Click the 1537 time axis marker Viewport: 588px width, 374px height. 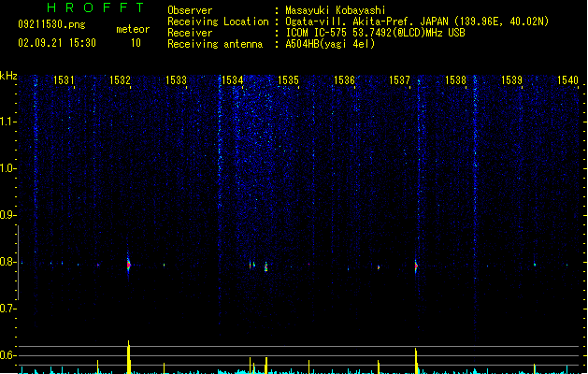[399, 79]
